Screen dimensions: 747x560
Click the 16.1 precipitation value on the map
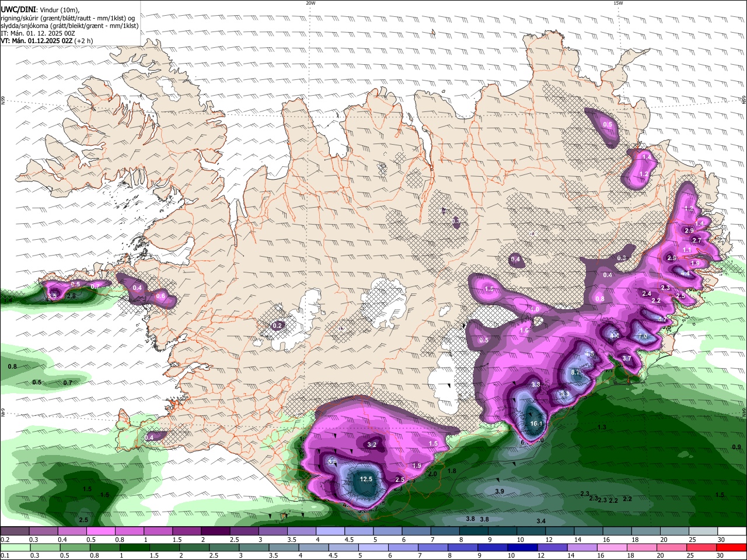point(536,423)
